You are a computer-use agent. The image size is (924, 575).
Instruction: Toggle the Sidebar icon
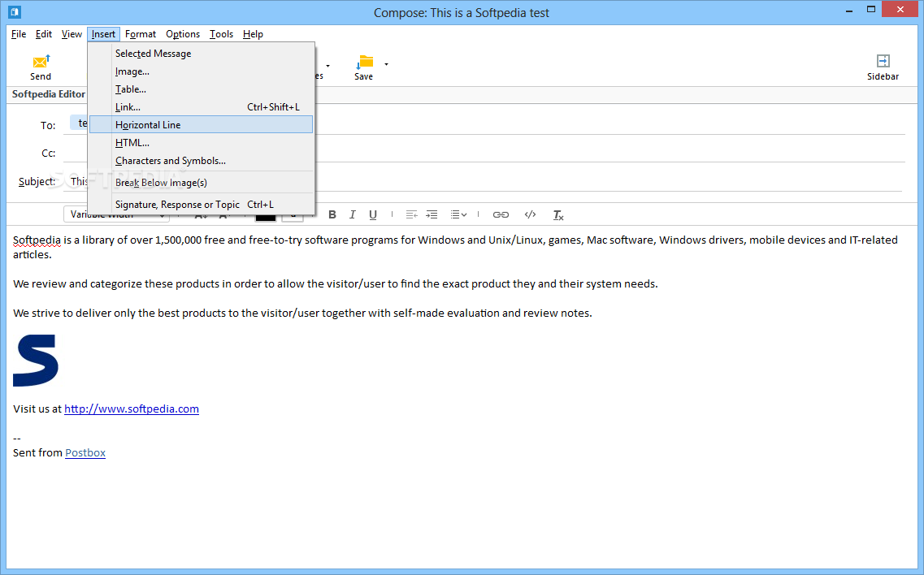[x=883, y=61]
